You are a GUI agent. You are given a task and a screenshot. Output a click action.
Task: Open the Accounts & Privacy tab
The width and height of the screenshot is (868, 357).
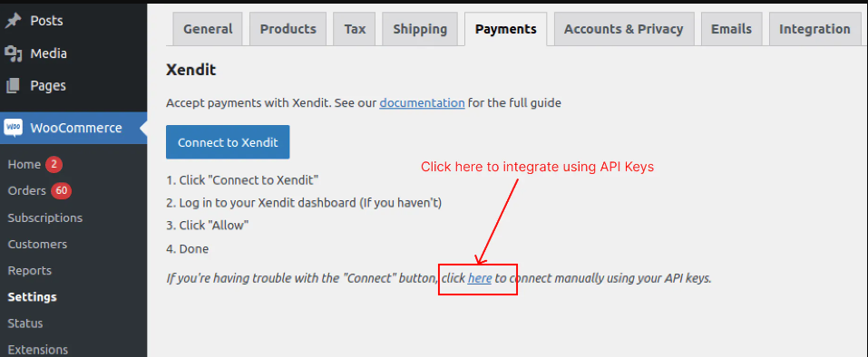click(623, 29)
